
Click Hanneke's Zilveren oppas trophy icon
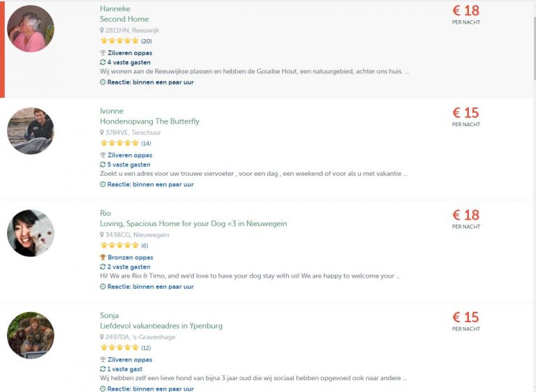(103, 53)
